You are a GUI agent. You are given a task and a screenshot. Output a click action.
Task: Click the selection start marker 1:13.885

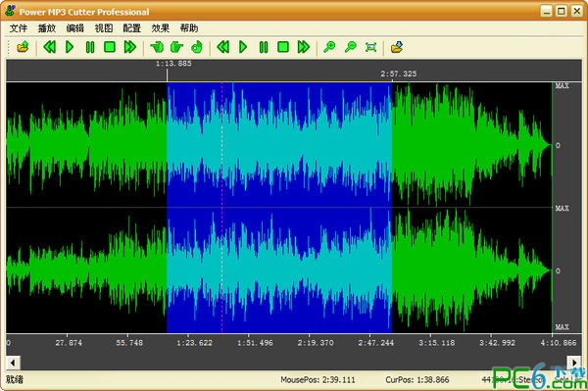click(173, 64)
